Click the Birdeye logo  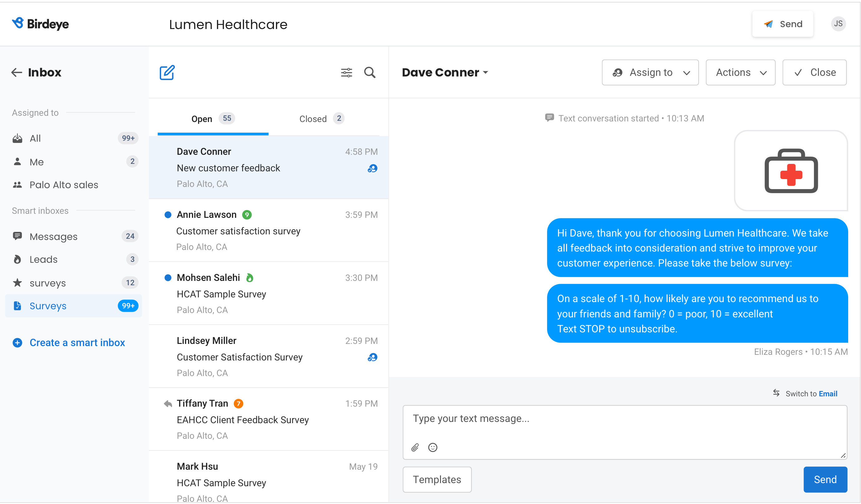[x=40, y=24]
